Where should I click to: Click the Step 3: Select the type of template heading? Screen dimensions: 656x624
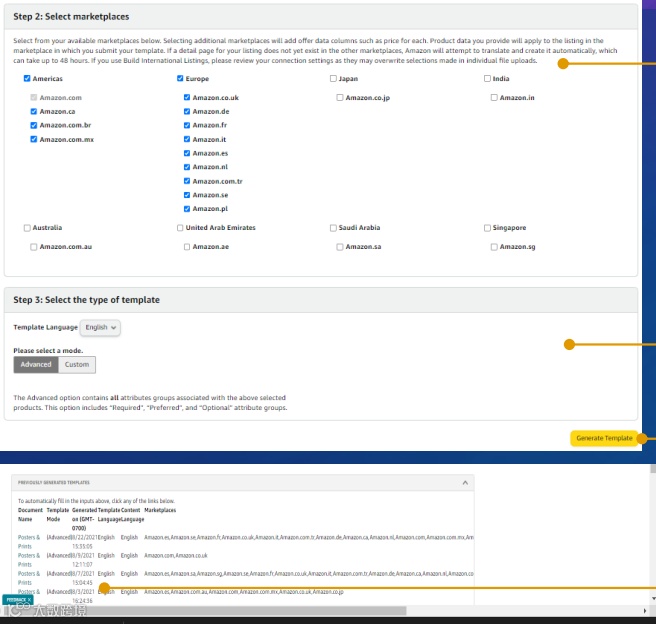pos(87,300)
